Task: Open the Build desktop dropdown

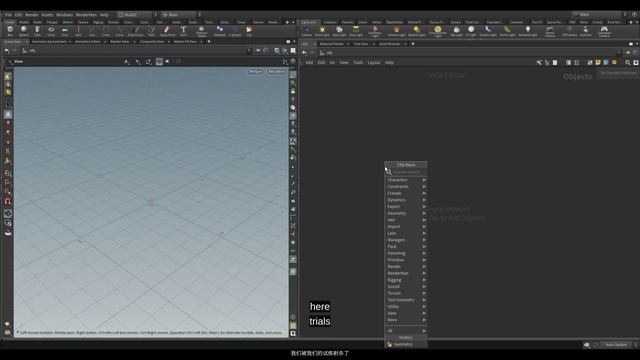Action: (135, 15)
